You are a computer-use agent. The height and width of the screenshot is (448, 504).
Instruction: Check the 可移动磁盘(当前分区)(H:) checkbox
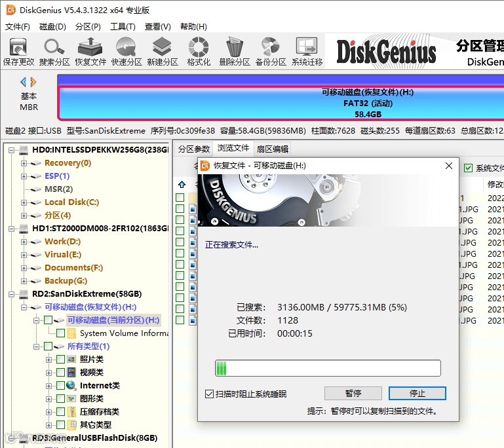coord(48,320)
